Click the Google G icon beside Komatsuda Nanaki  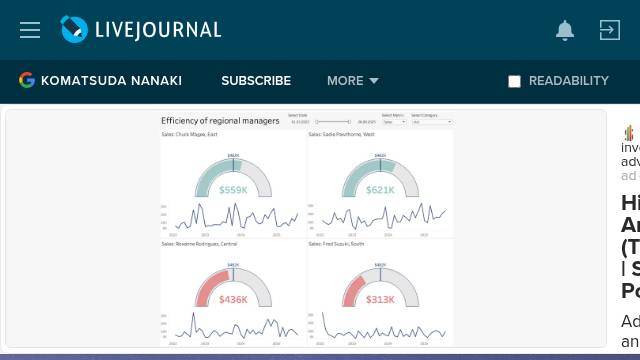click(27, 80)
